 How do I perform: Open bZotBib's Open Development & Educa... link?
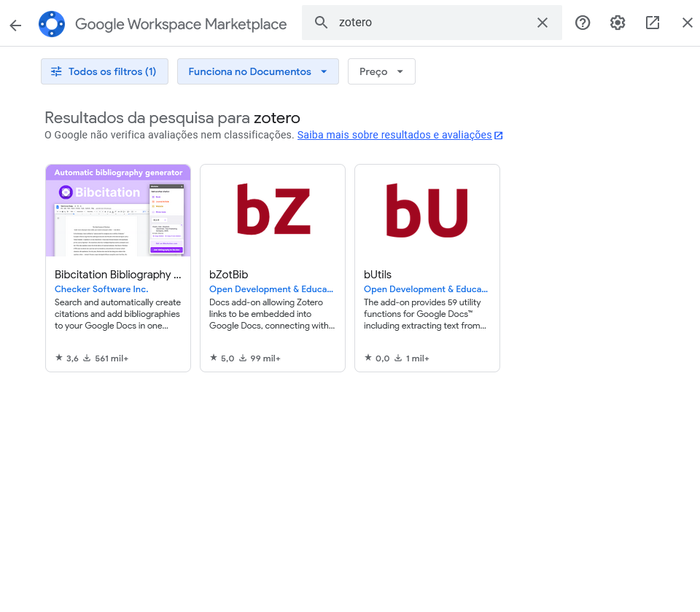click(x=271, y=289)
